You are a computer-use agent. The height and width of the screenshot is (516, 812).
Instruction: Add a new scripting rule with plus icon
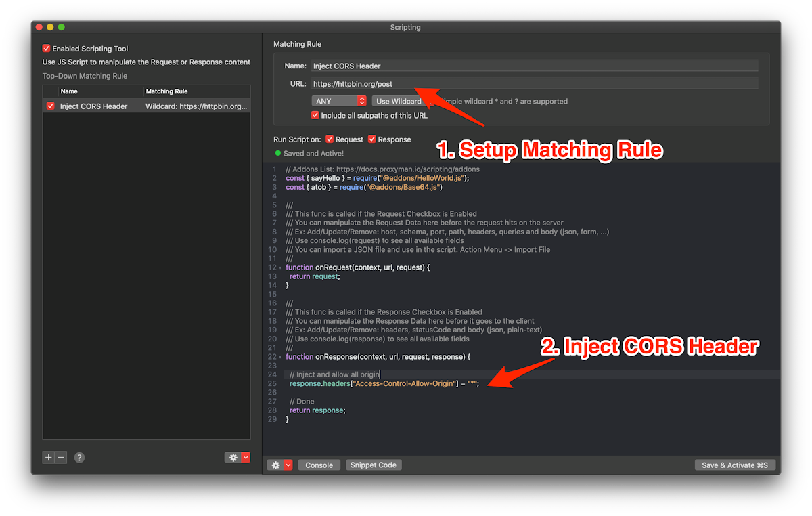47,457
